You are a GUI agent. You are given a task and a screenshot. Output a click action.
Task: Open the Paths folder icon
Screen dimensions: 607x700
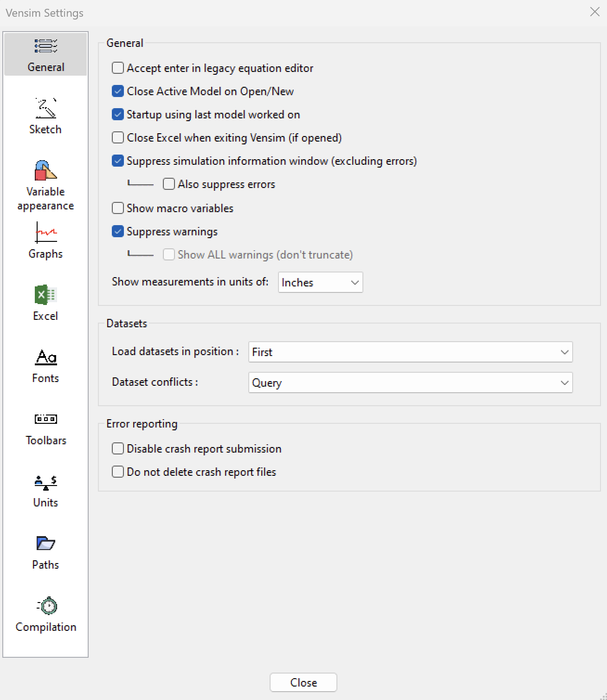coord(45,543)
